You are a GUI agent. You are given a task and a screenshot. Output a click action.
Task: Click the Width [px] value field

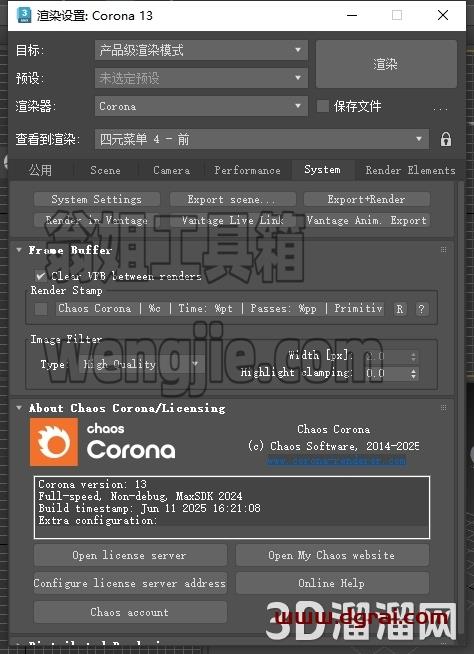386,357
